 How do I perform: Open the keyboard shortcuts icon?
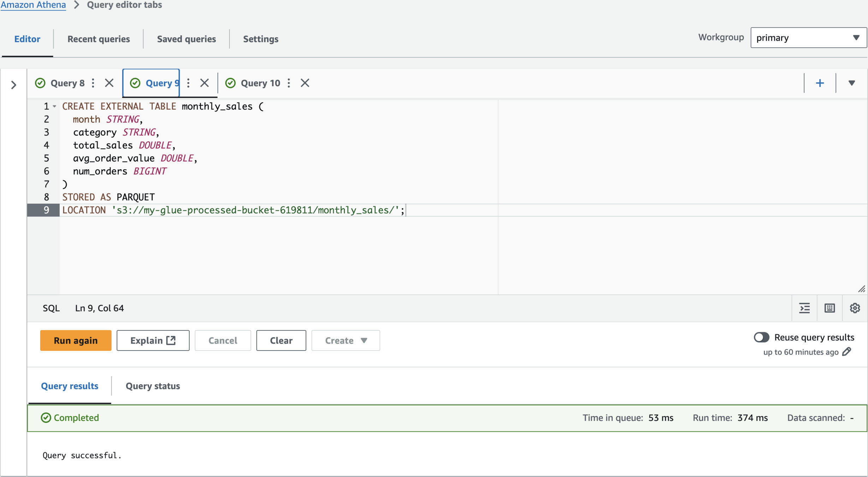tap(830, 308)
